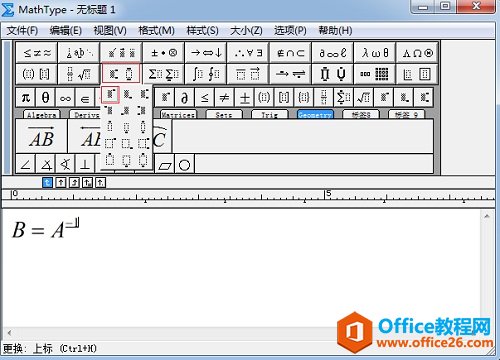Click the horizontal scrollbar left arrow
The width and height of the screenshot is (500, 360).
coord(9,333)
